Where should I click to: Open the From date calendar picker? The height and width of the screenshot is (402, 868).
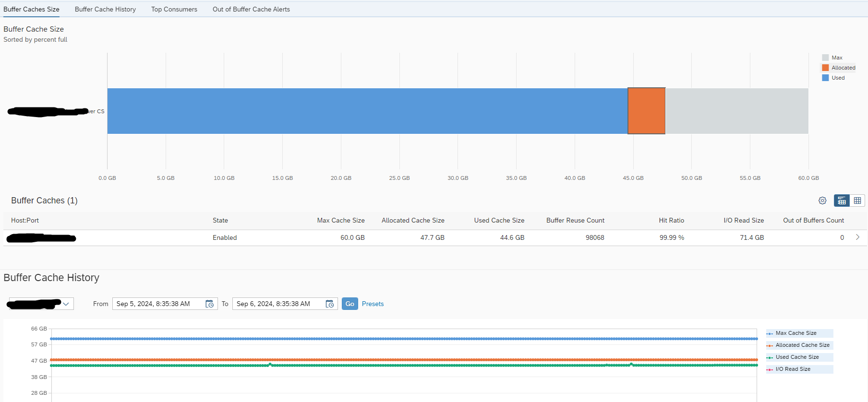pos(209,304)
